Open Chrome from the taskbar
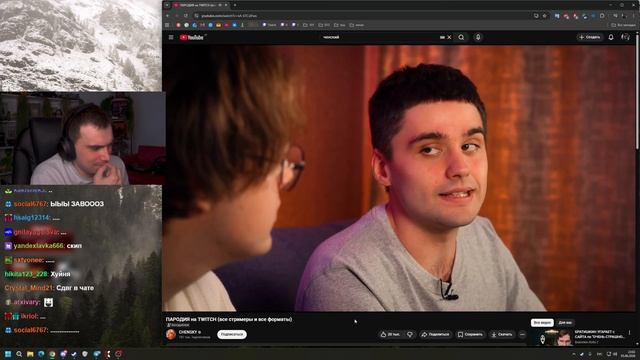The width and height of the screenshot is (640, 360). [52, 354]
